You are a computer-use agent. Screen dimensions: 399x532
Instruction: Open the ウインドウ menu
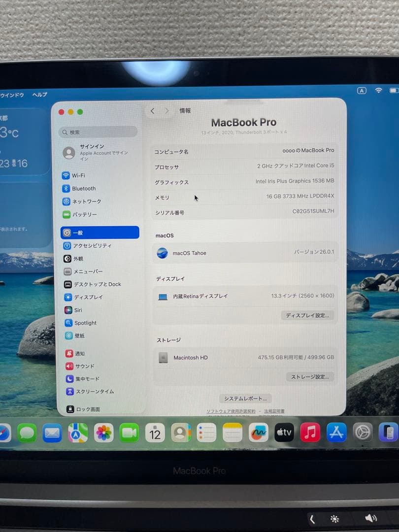12,95
